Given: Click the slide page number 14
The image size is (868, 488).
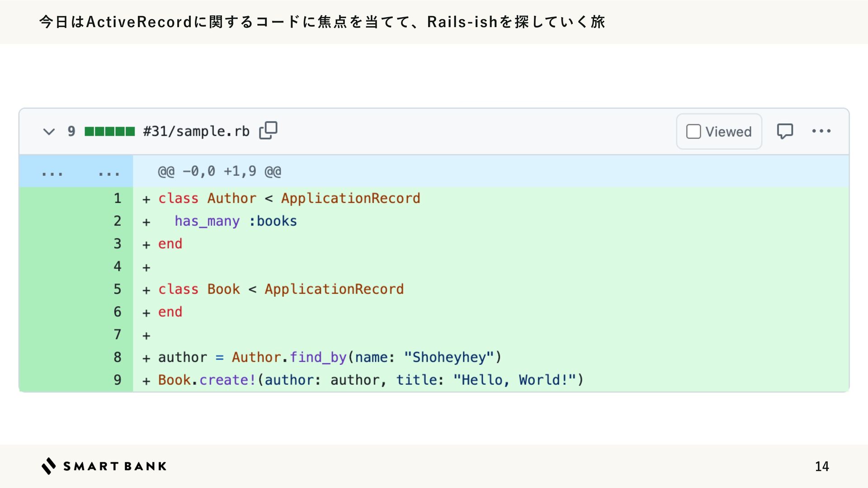Looking at the screenshot, I should [x=821, y=466].
